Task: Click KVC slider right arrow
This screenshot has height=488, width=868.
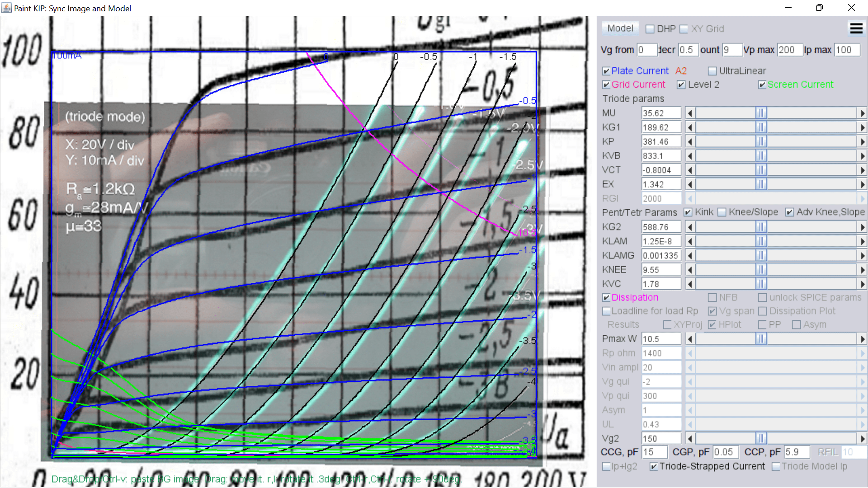Action: pyautogui.click(x=862, y=284)
